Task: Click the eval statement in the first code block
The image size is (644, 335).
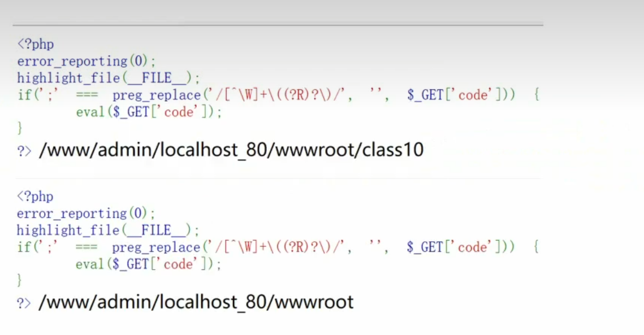Action: [149, 112]
